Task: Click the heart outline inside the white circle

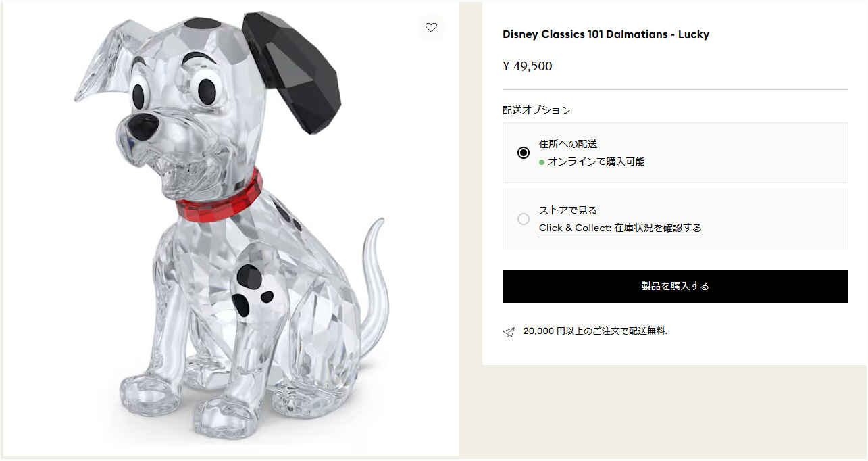Action: [432, 28]
